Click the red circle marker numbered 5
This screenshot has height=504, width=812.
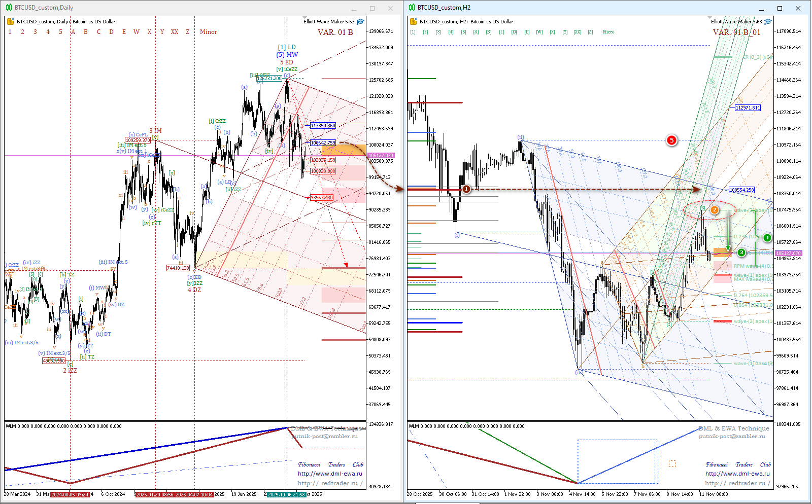pos(671,140)
